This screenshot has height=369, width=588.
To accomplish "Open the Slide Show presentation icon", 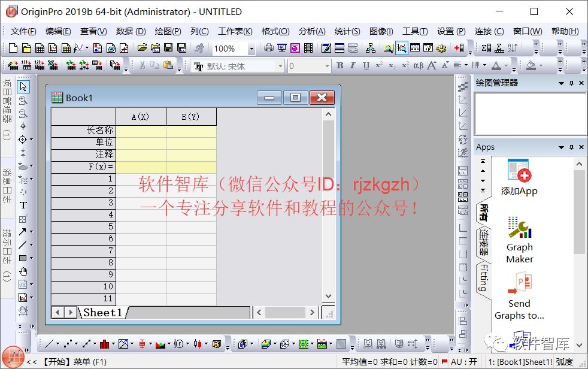I will (x=282, y=48).
